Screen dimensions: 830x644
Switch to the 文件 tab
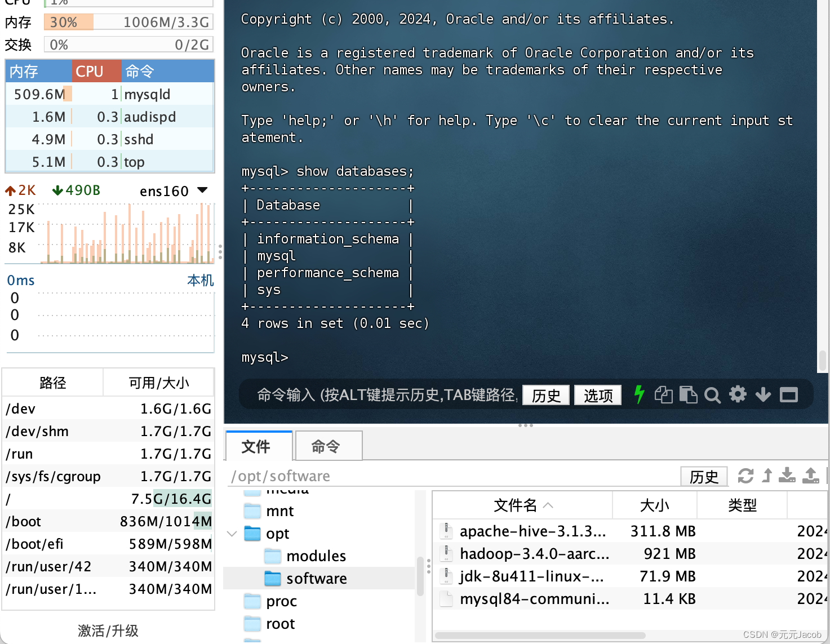(258, 446)
